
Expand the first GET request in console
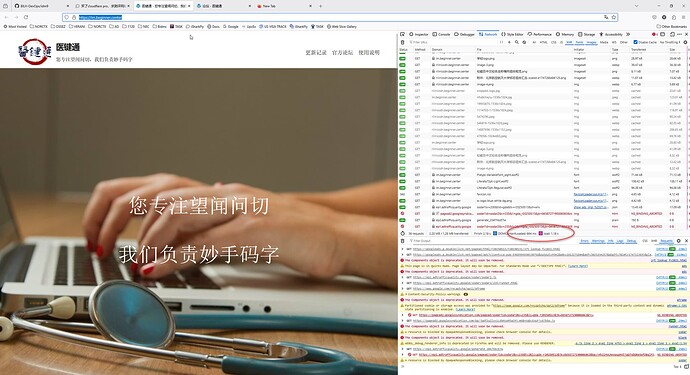tap(402, 249)
